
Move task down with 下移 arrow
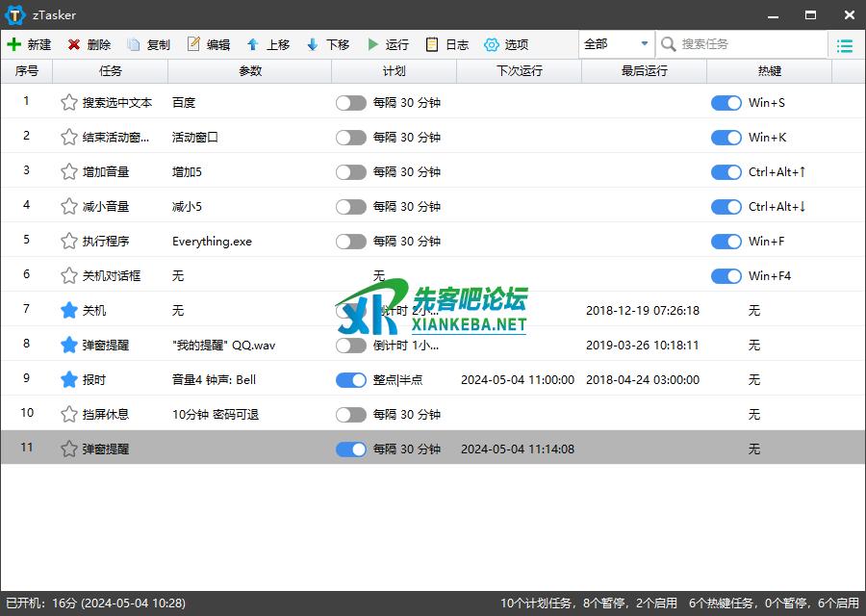pos(313,44)
